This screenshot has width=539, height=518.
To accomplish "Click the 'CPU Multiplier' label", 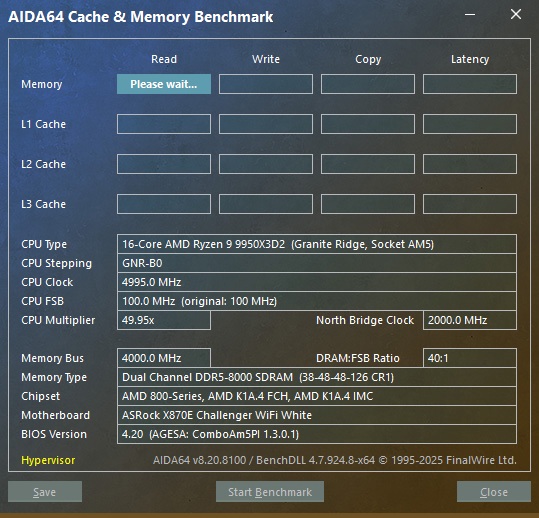I will 58,320.
